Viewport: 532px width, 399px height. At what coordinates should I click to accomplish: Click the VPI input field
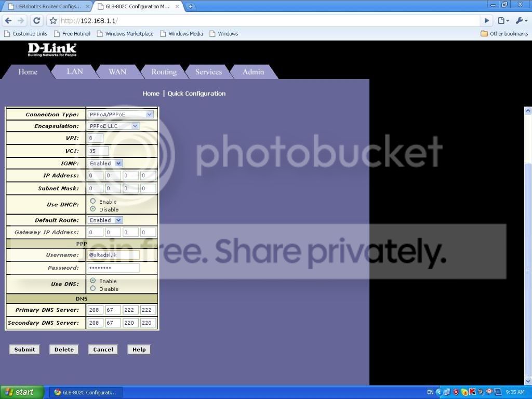coord(96,138)
